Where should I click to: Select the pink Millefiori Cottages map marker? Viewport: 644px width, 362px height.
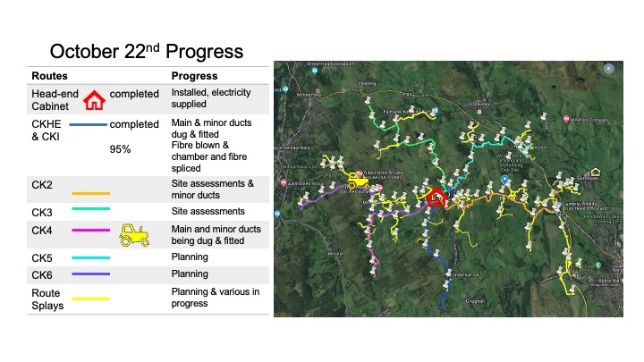coord(566,119)
